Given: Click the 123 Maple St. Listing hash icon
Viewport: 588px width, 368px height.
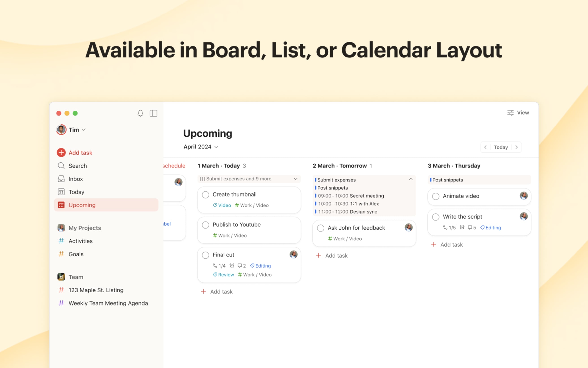Looking at the screenshot, I should [x=61, y=290].
